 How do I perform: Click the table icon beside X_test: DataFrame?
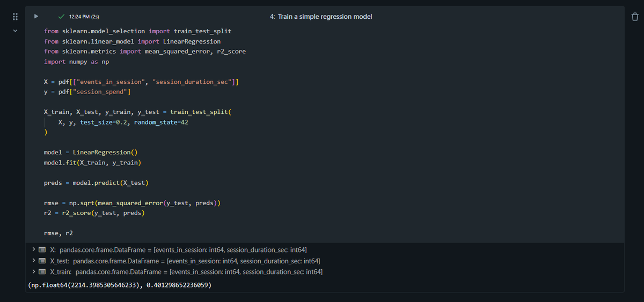pos(42,261)
